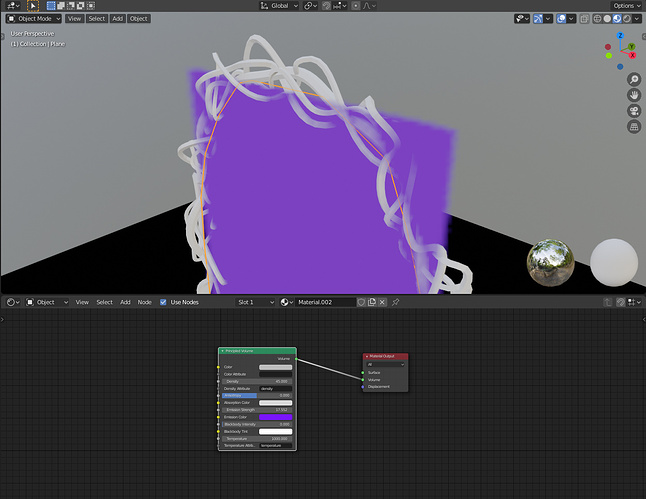Screen dimensions: 646x499
Task: Click the Y axis on navigation gizmo
Action: click(x=632, y=47)
